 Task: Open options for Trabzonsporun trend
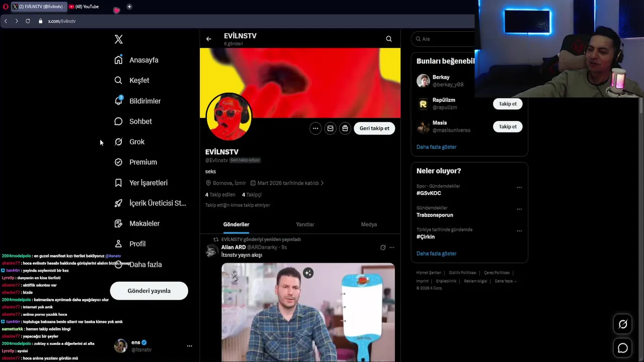coord(519,209)
